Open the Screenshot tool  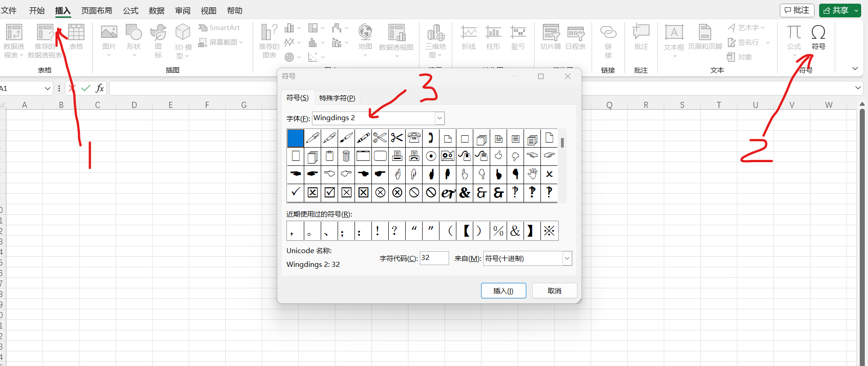coord(220,42)
